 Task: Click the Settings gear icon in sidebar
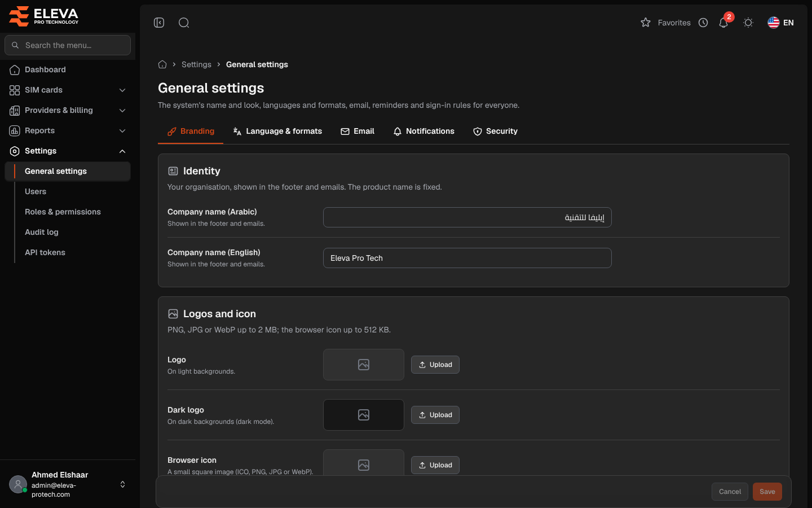point(15,151)
